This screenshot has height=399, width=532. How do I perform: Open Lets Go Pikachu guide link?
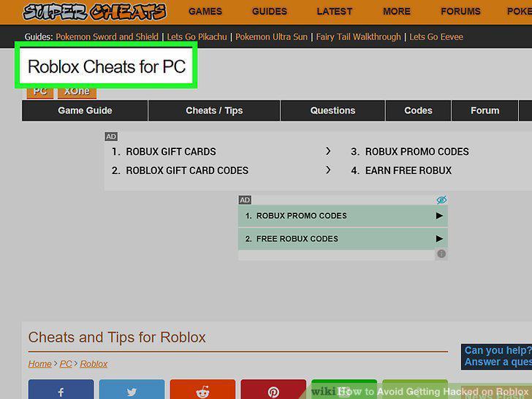pos(197,37)
